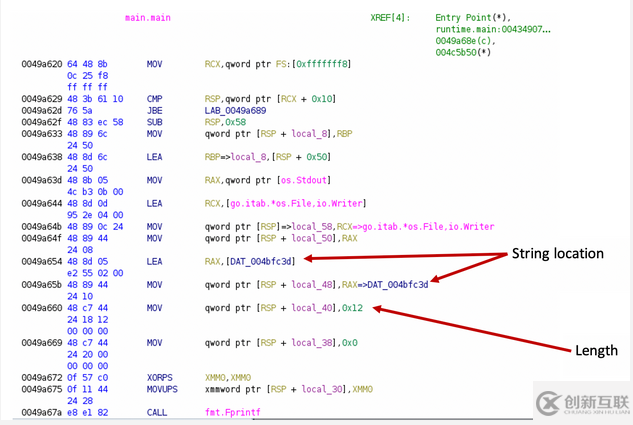Select operand RCX,qword ptr FS:[0xfffffff8]

[278, 64]
